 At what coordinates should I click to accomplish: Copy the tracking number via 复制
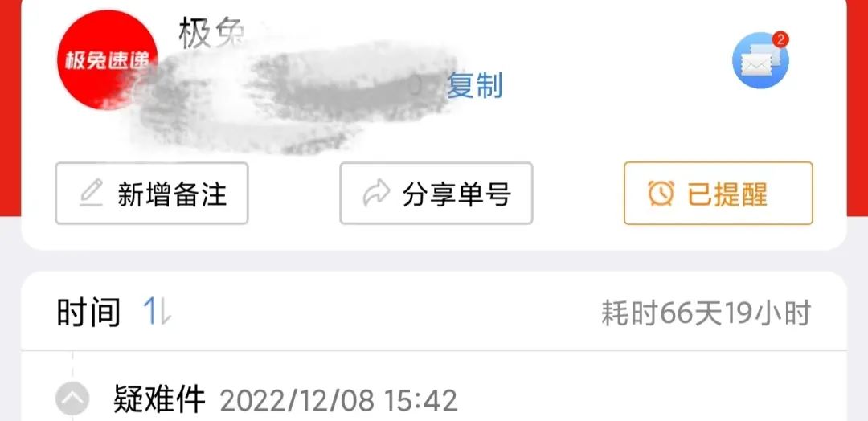click(x=474, y=86)
